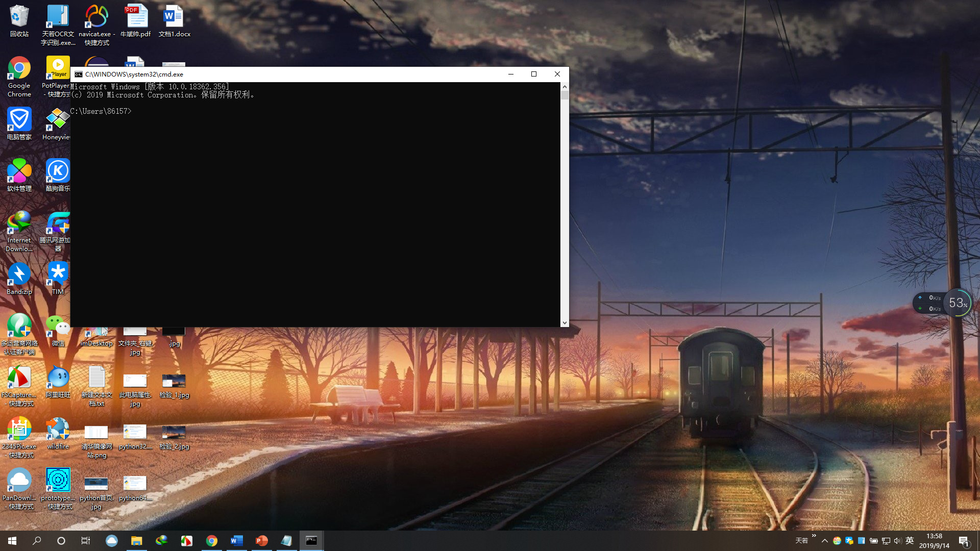Open battery status in system tray
Screen dimensions: 980x551
coord(873,541)
